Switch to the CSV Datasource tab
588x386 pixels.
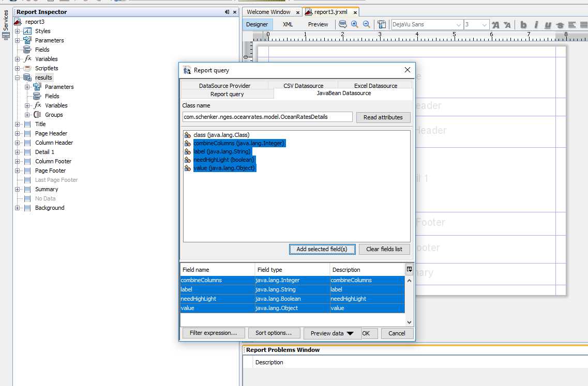click(304, 85)
